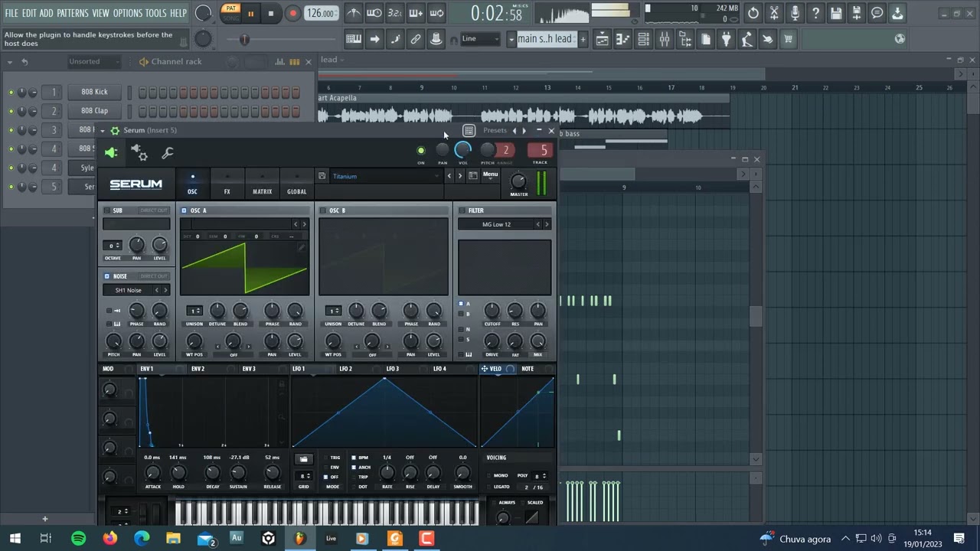Enable the FILTER checkbox

point(462,210)
